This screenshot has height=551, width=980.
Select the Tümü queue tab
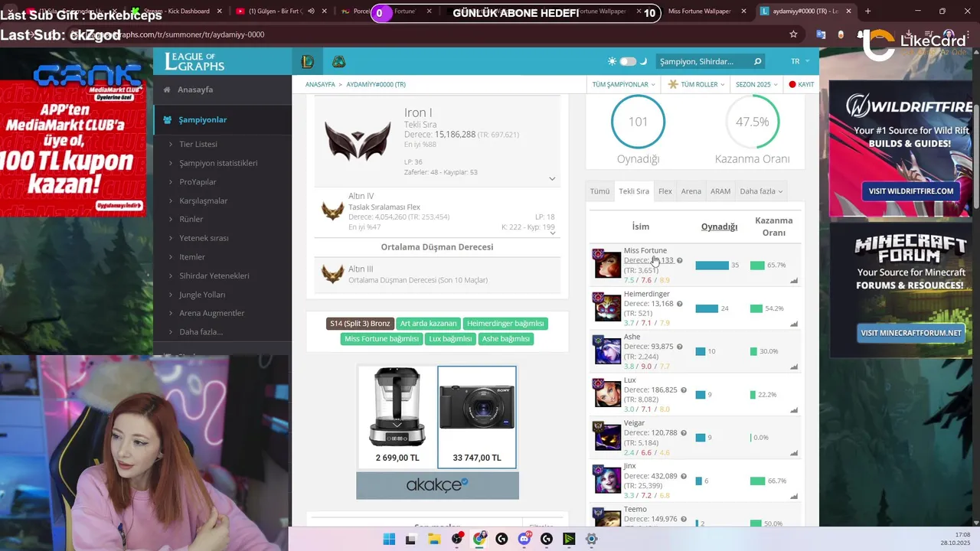[599, 191]
